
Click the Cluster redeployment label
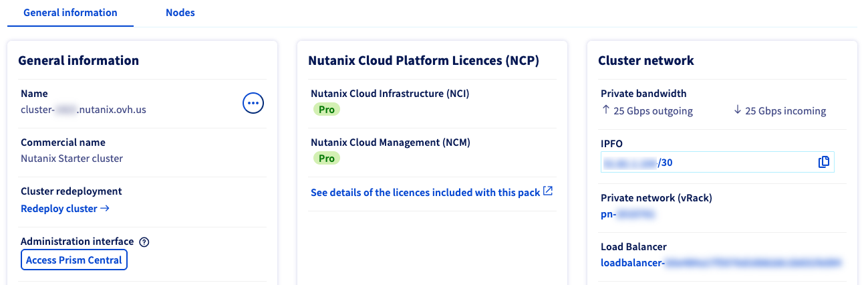(x=71, y=191)
